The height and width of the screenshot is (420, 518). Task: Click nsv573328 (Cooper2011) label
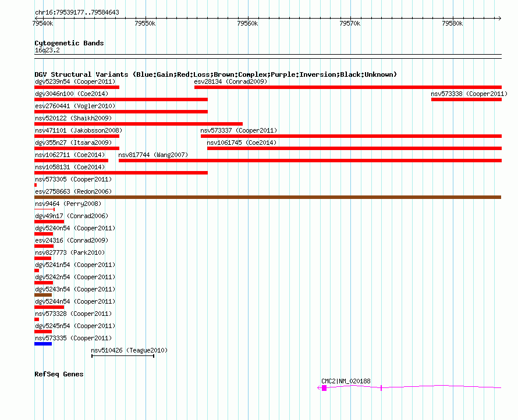point(73,314)
